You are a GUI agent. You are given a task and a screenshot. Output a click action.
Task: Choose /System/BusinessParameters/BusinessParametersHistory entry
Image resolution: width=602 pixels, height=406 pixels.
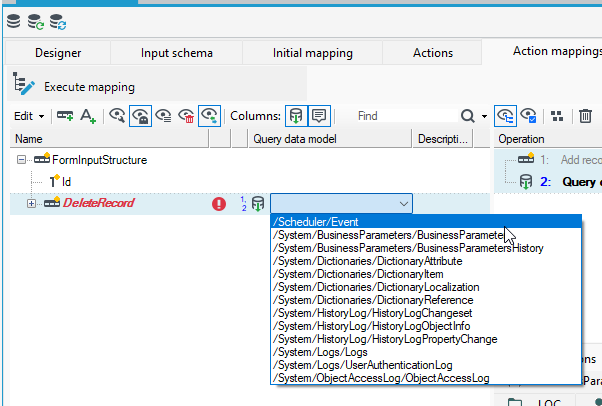point(426,248)
